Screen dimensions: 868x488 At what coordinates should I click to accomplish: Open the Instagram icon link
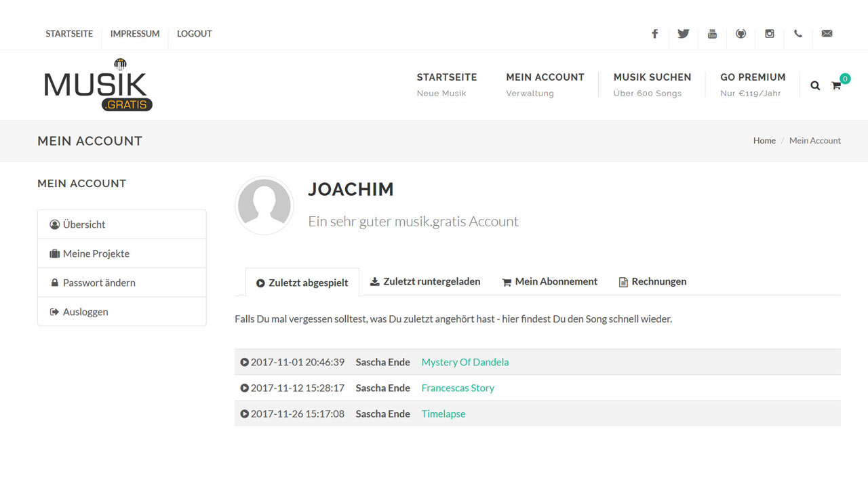click(769, 34)
